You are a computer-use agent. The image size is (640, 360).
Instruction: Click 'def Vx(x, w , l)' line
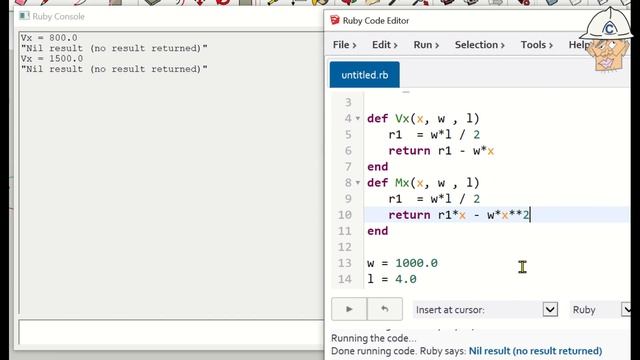coord(423,119)
